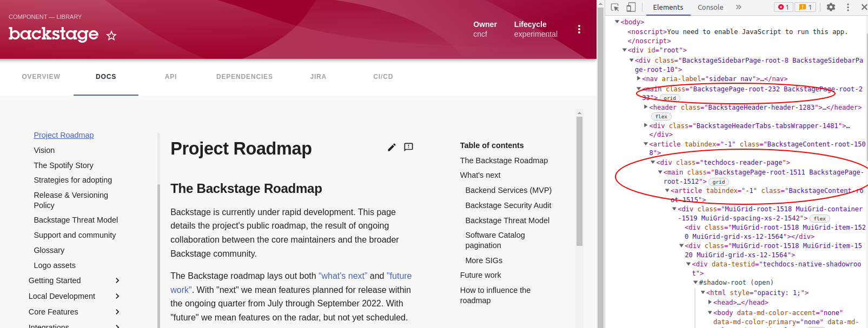Jump to How to influence the roadmap
Image resolution: width=868 pixels, height=328 pixels.
495,295
